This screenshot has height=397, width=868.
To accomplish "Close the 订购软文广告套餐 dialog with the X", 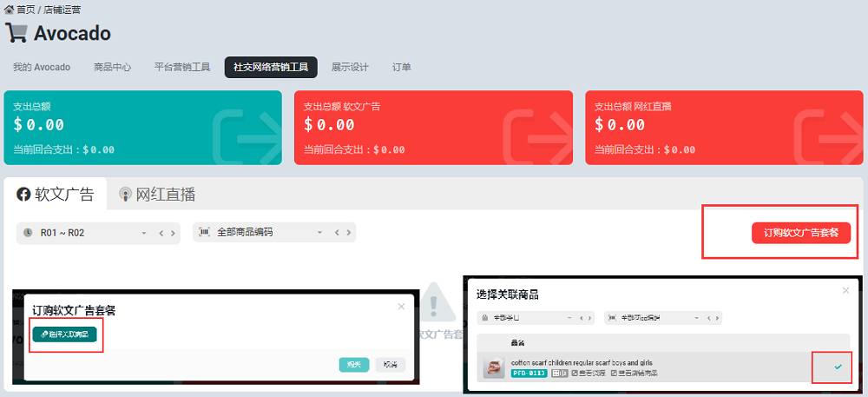I will click(401, 306).
